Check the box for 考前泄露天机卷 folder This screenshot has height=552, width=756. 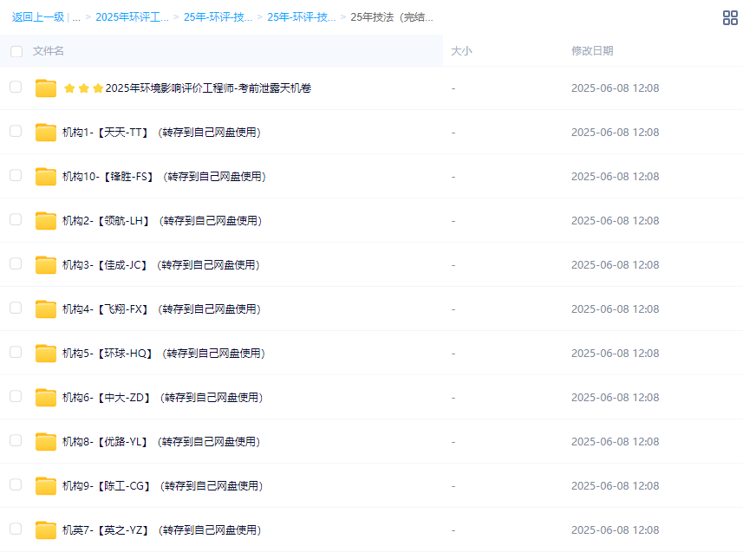tap(16, 87)
